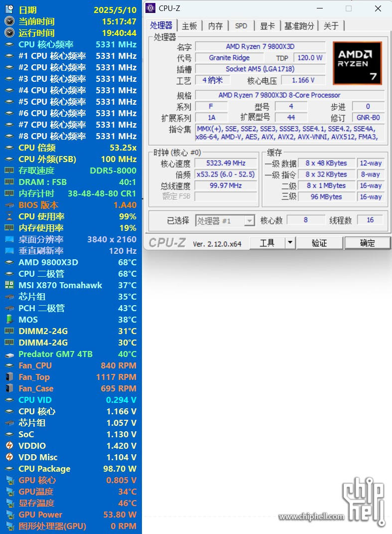Open the 处理器 #1 selection dropdown

point(225,221)
